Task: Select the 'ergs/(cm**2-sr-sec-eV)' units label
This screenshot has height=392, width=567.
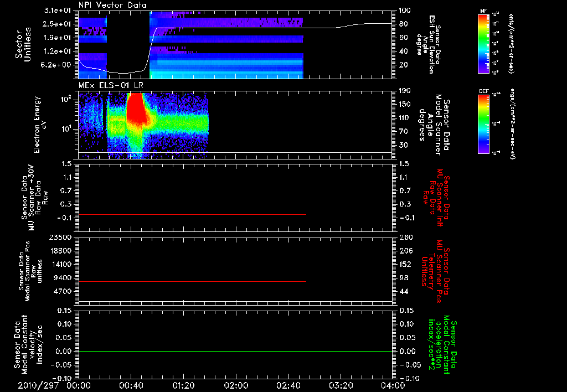Action: 512,124
